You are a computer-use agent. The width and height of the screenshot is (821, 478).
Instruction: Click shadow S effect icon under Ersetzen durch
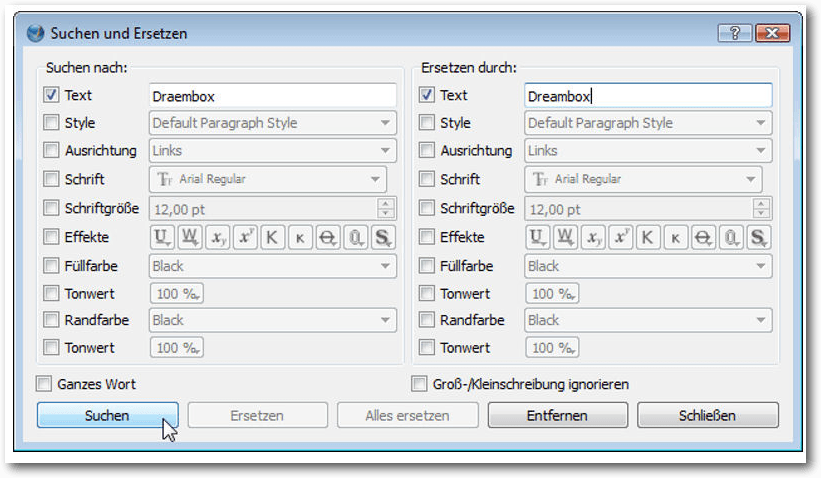758,238
